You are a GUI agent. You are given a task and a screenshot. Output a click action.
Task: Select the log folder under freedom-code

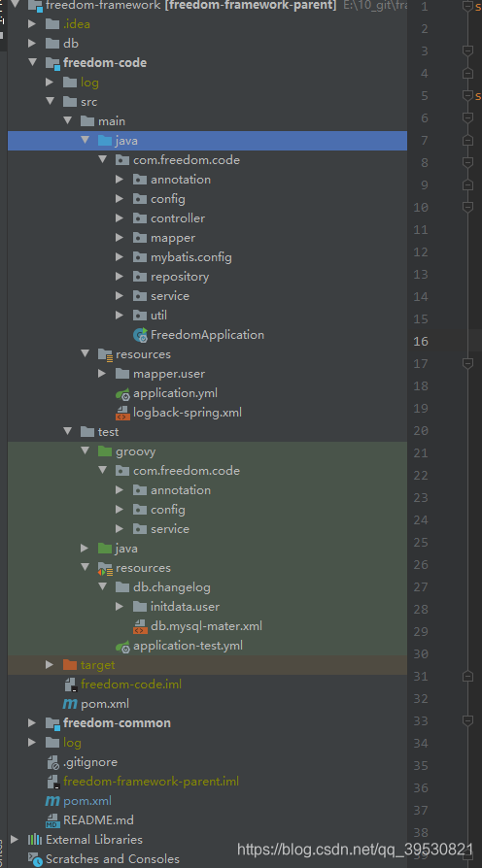pos(89,83)
